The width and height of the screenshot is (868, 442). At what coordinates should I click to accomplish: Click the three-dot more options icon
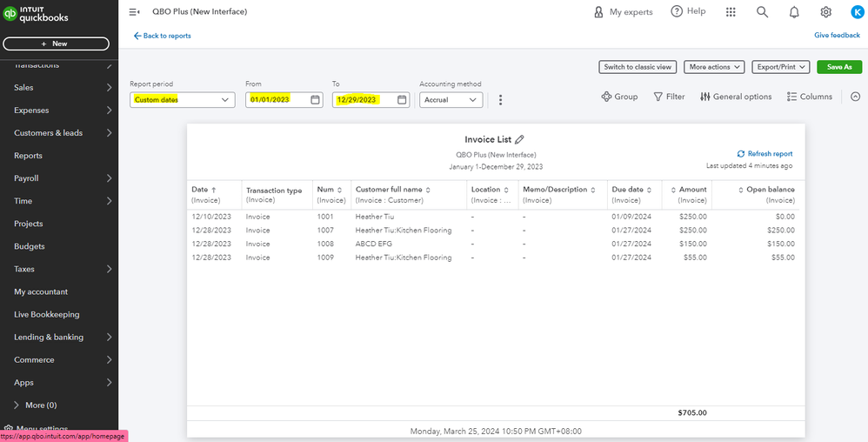tap(500, 100)
